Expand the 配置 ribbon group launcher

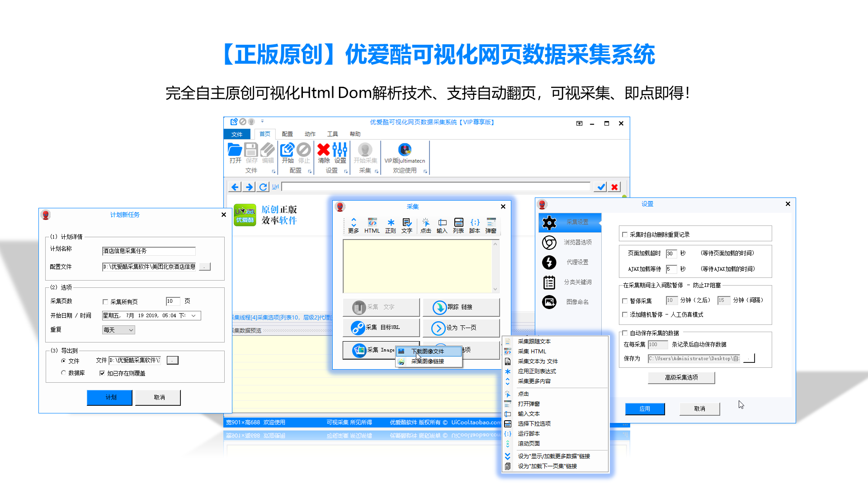tap(310, 172)
